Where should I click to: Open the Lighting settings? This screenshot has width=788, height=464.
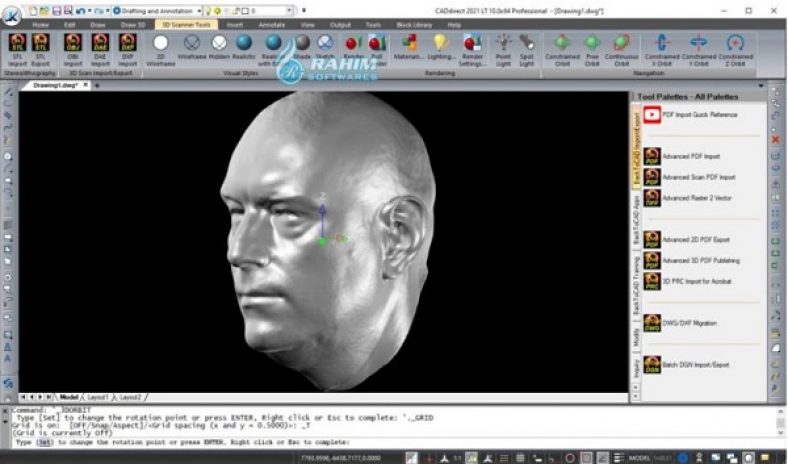[441, 48]
